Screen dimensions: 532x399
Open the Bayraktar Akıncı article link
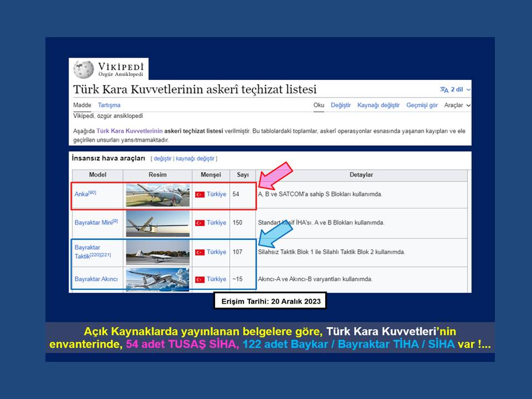click(96, 279)
